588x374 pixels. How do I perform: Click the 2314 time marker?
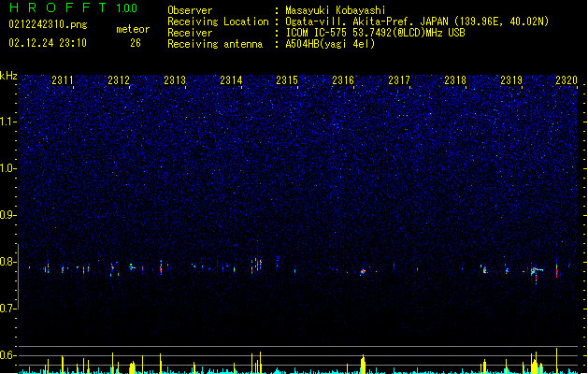tap(231, 80)
